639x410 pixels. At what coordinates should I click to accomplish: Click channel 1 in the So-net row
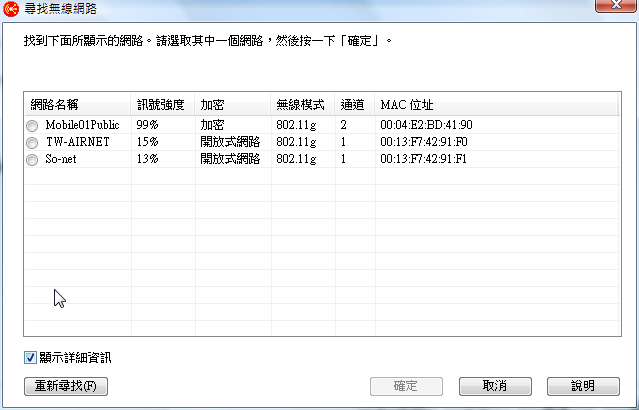click(344, 159)
